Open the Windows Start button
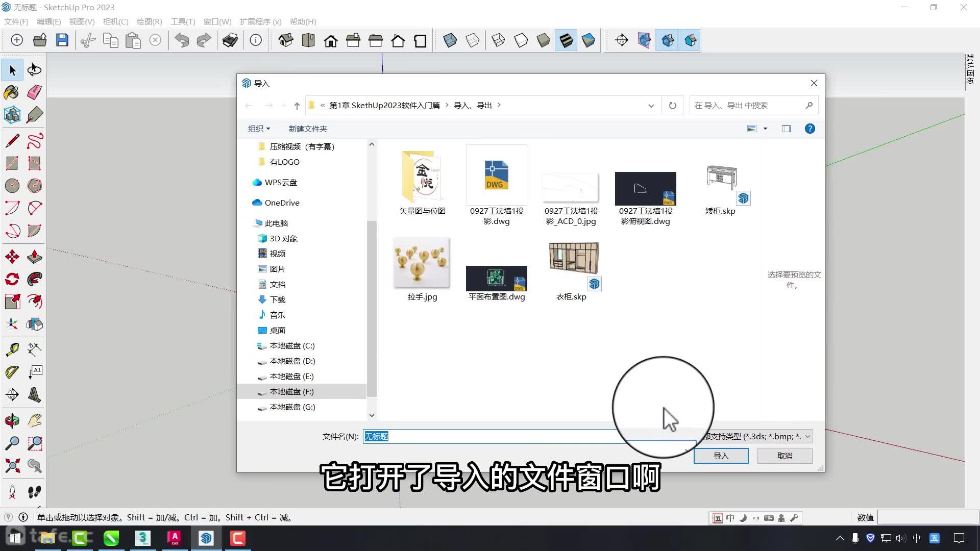 tap(15, 538)
